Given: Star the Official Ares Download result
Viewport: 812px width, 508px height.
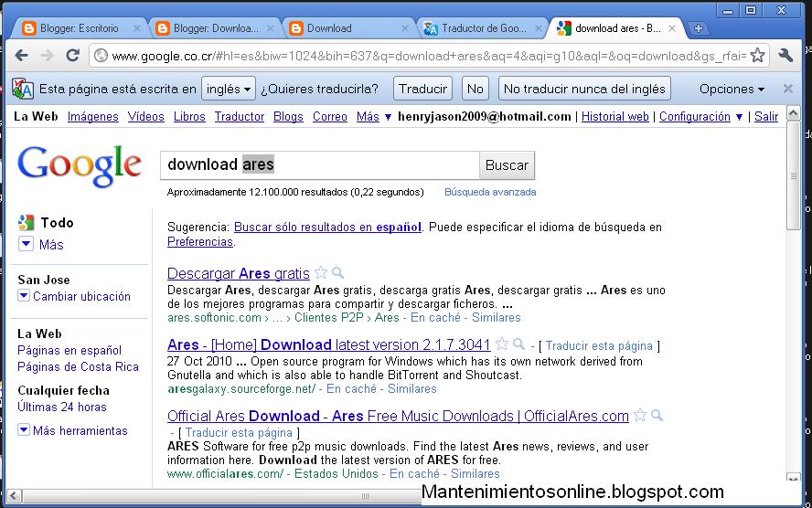Looking at the screenshot, I should (x=640, y=415).
